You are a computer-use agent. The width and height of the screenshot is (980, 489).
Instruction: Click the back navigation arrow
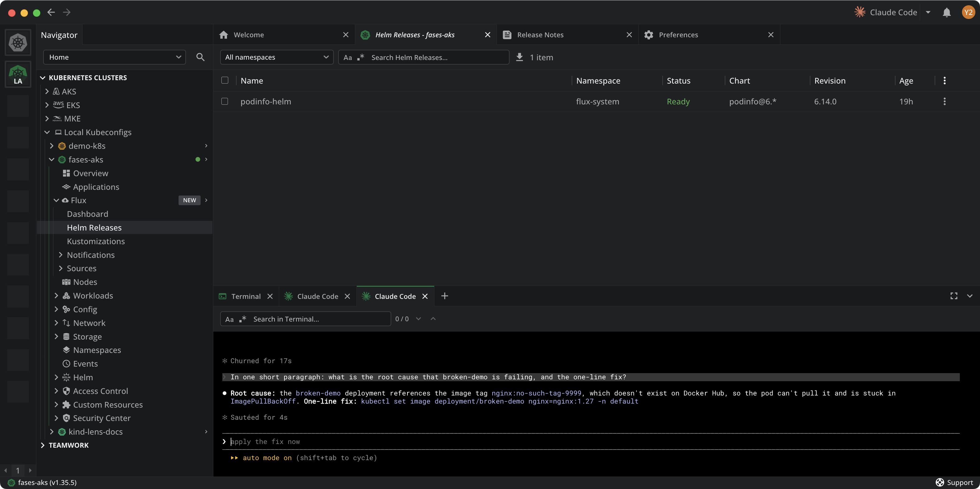tap(51, 12)
